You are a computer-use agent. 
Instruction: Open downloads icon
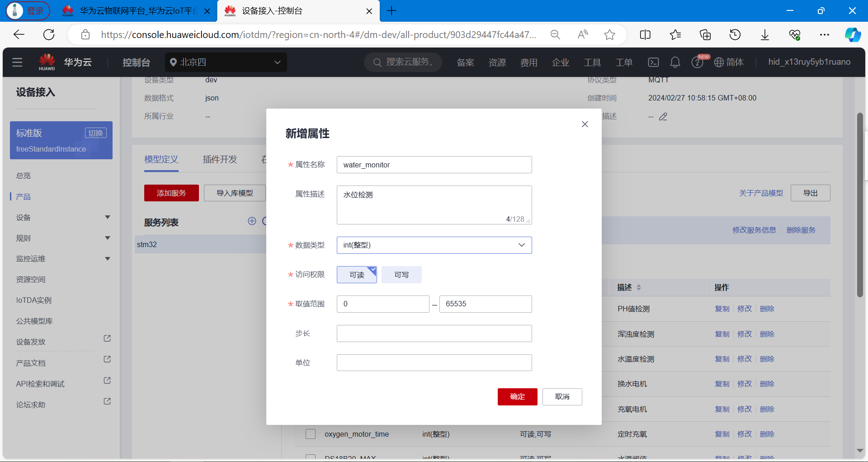765,34
